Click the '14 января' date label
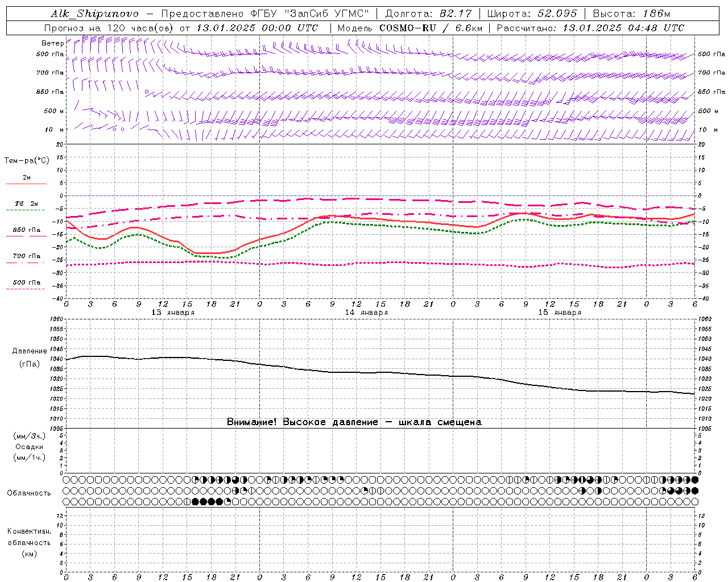Screen dimensions: 728x582 pos(366,313)
